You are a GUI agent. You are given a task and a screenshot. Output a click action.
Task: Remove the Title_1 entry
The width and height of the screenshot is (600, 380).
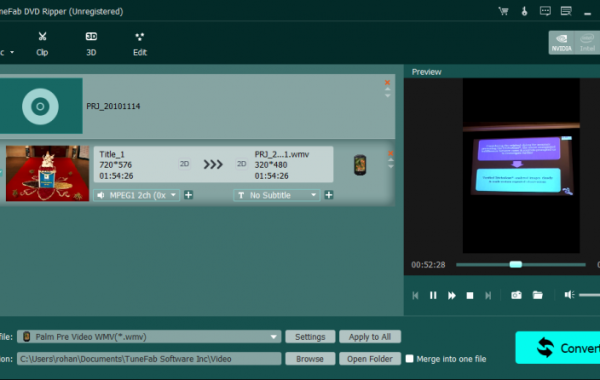coord(390,153)
